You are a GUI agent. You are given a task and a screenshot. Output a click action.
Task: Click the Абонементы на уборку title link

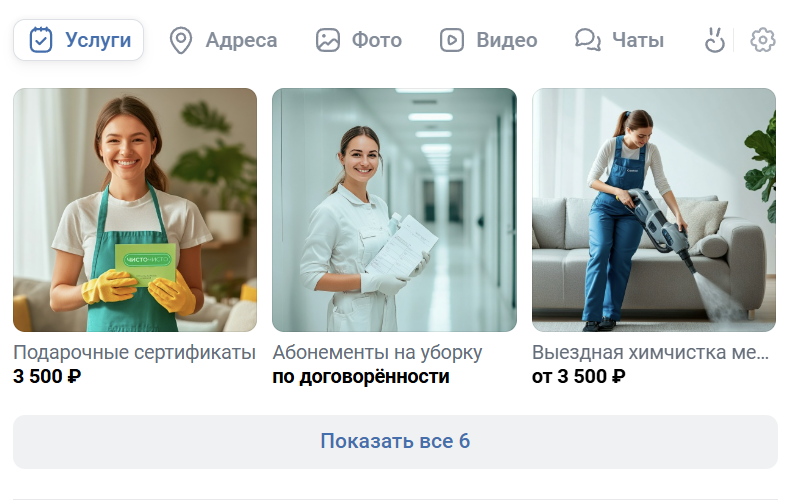[377, 353]
